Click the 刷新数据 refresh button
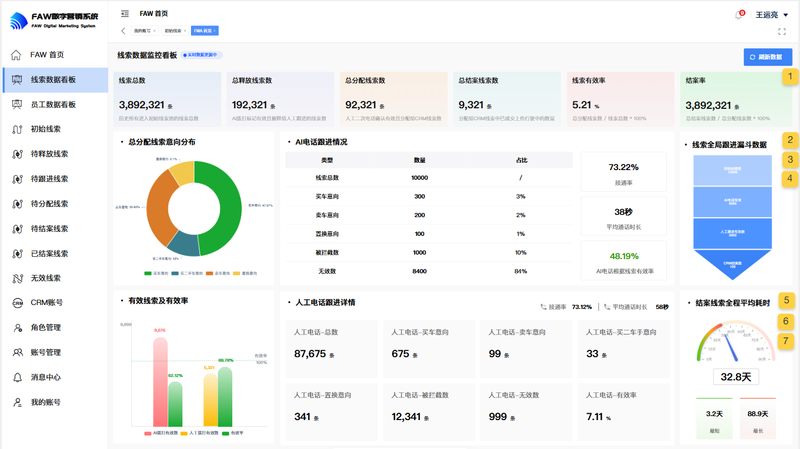Image resolution: width=800 pixels, height=449 pixels. coord(767,57)
